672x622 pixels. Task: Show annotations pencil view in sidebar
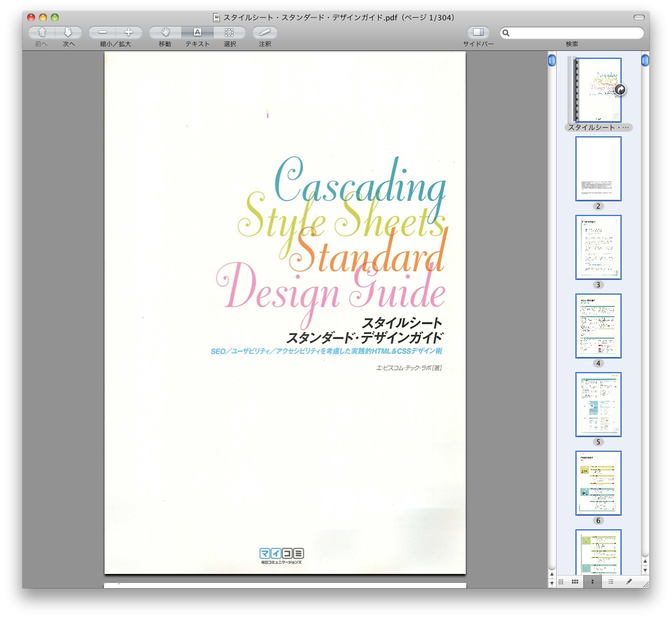[x=628, y=582]
